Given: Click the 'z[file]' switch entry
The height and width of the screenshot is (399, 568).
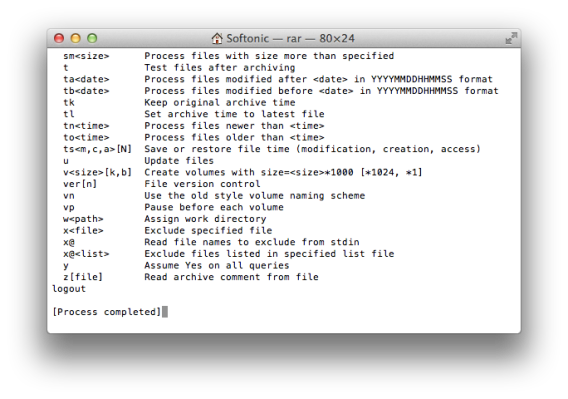Looking at the screenshot, I should pyautogui.click(x=83, y=277).
